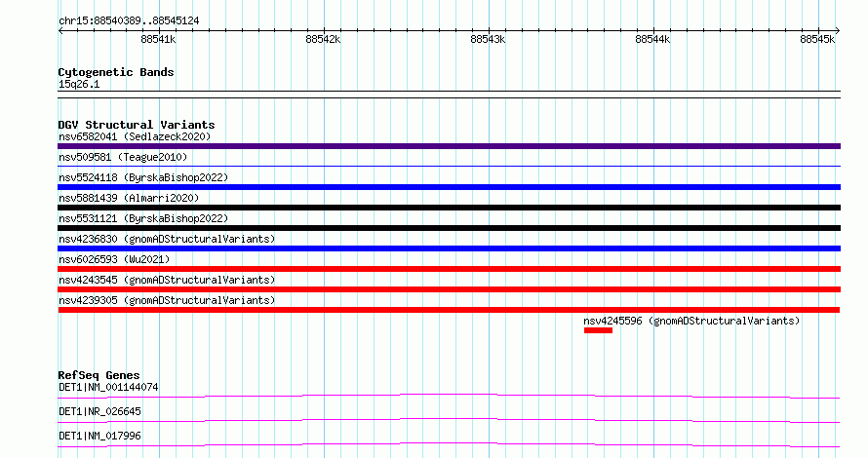
Task: Click the black nsv5881439 variant bar
Action: click(x=449, y=208)
